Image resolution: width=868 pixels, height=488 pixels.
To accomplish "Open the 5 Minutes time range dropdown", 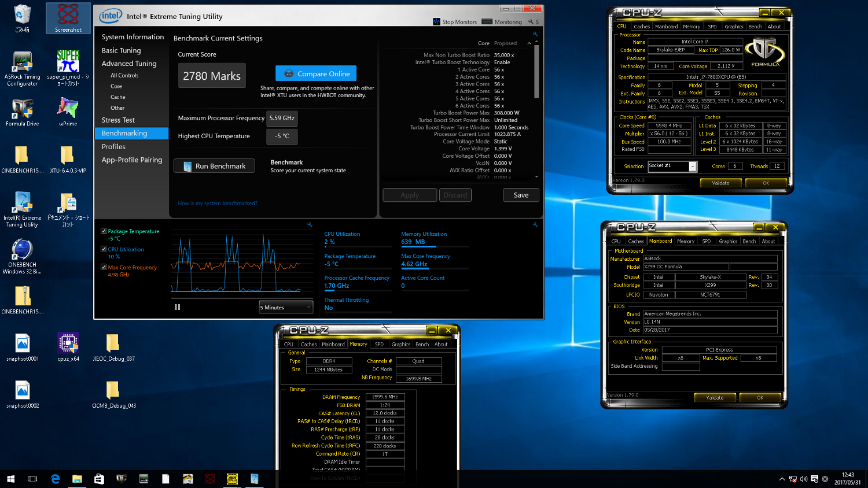I will pos(286,307).
